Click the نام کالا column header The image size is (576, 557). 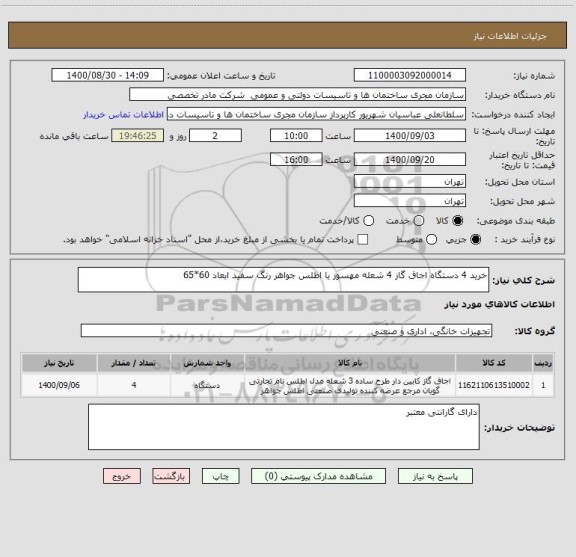point(350,363)
